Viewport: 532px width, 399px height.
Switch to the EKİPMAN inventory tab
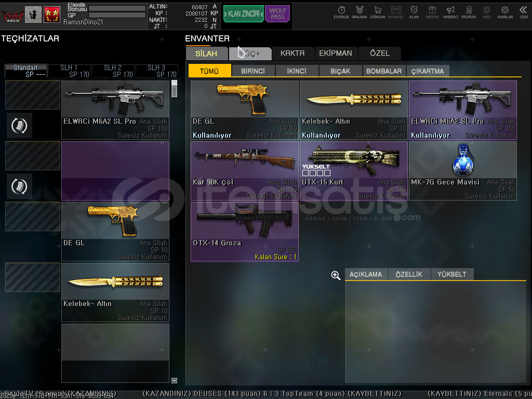[x=336, y=53]
